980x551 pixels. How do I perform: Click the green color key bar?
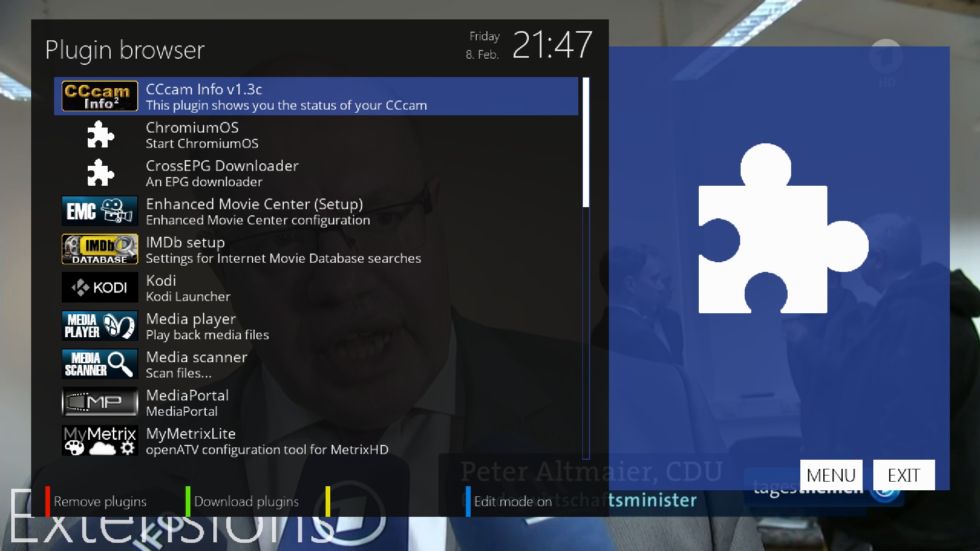pyautogui.click(x=188, y=502)
